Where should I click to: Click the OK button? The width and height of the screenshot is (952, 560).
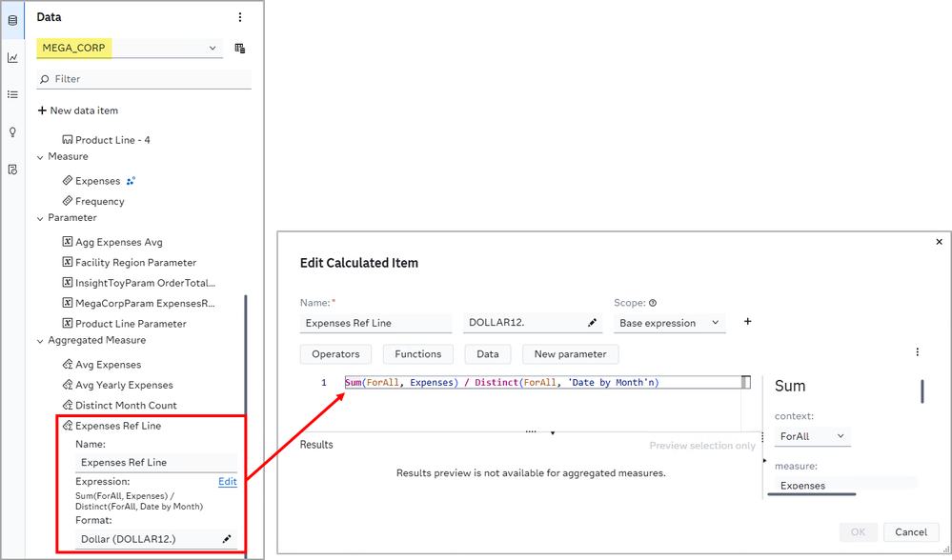858,532
